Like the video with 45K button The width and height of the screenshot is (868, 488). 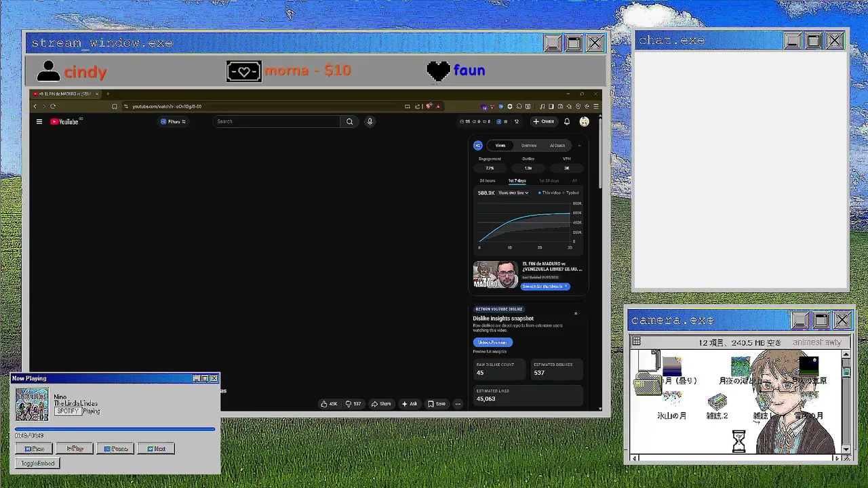coord(330,403)
